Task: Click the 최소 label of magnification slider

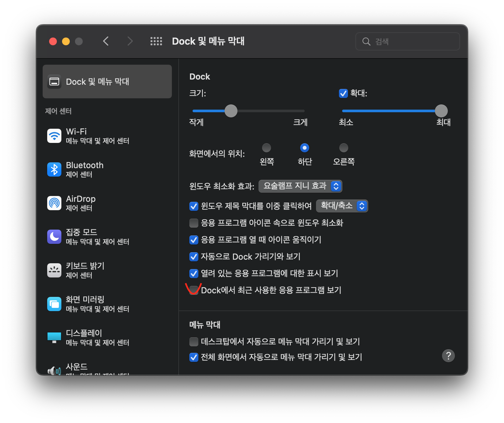Action: pyautogui.click(x=346, y=122)
